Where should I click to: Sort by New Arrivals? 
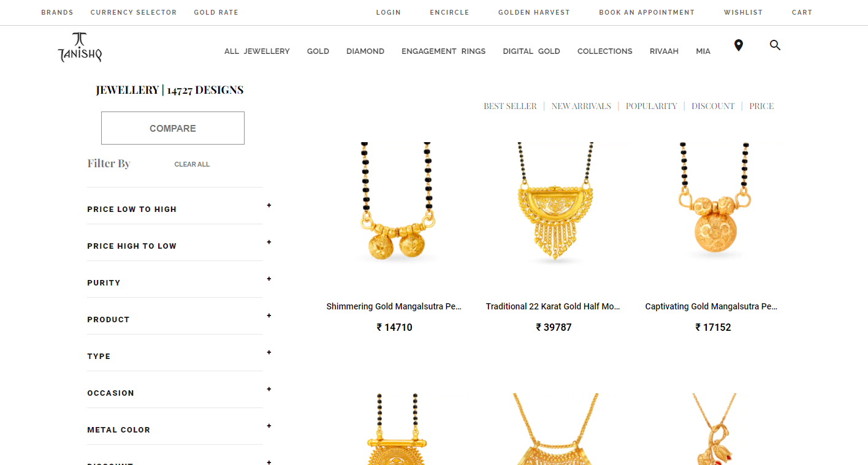point(581,106)
